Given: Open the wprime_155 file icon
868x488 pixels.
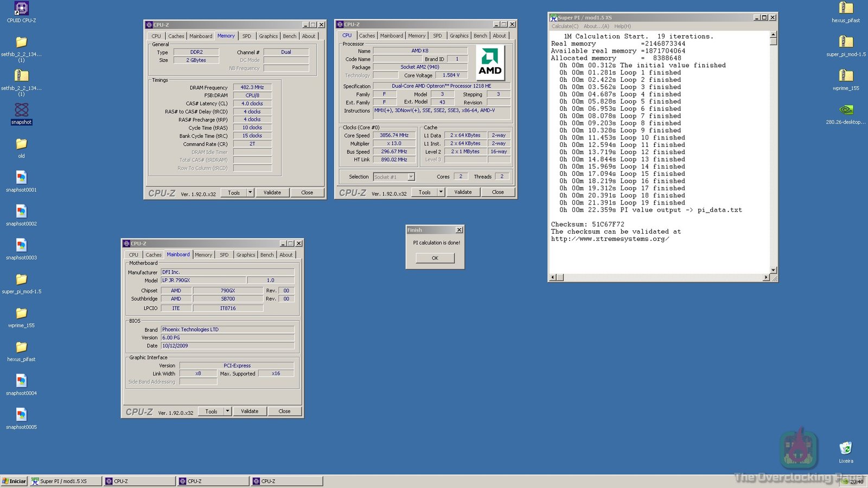Looking at the screenshot, I should click(x=846, y=76).
